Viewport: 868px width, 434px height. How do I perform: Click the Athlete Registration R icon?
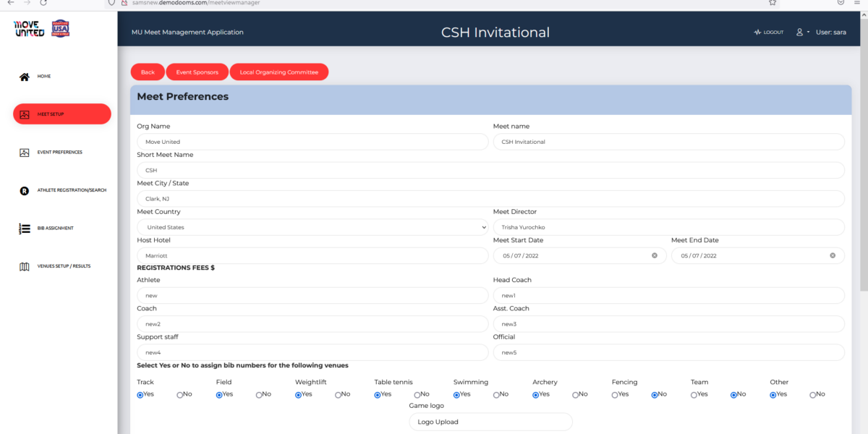point(25,191)
